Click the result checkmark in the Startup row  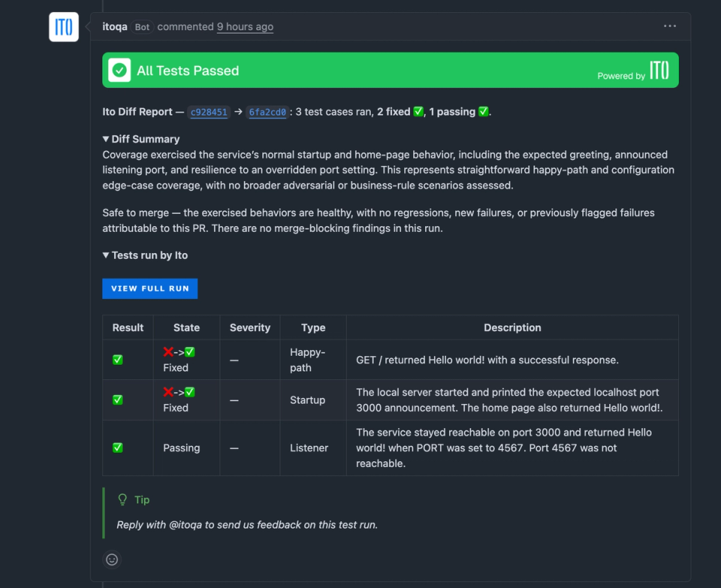point(118,400)
